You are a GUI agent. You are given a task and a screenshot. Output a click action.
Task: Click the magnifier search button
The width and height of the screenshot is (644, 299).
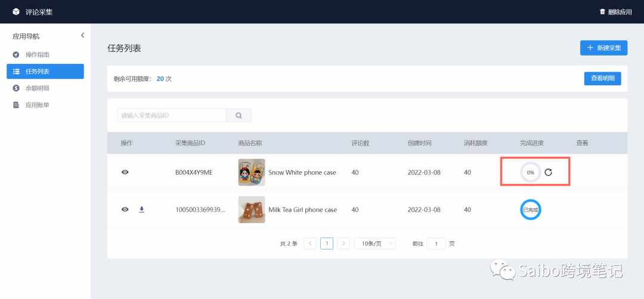click(239, 116)
